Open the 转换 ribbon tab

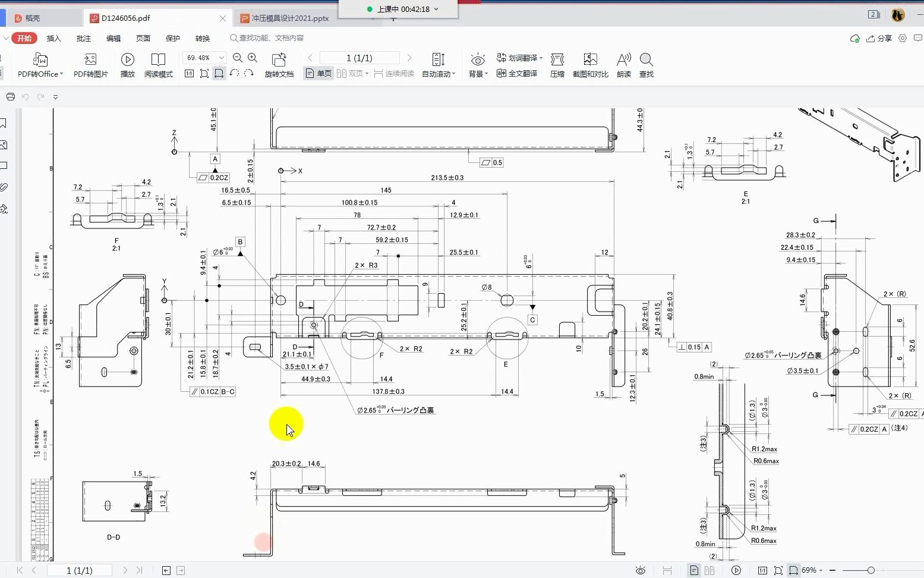coord(203,38)
